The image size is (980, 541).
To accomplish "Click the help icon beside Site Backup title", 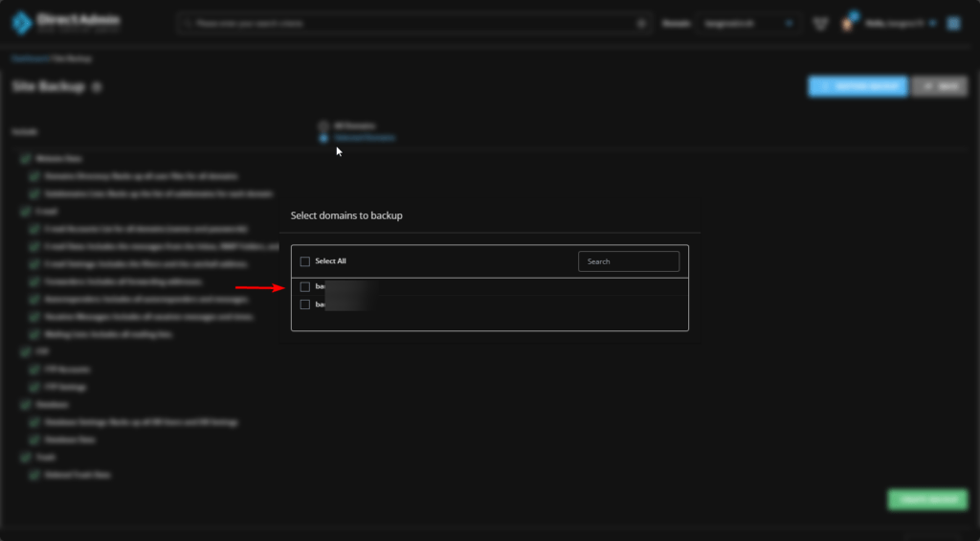I will tap(98, 87).
